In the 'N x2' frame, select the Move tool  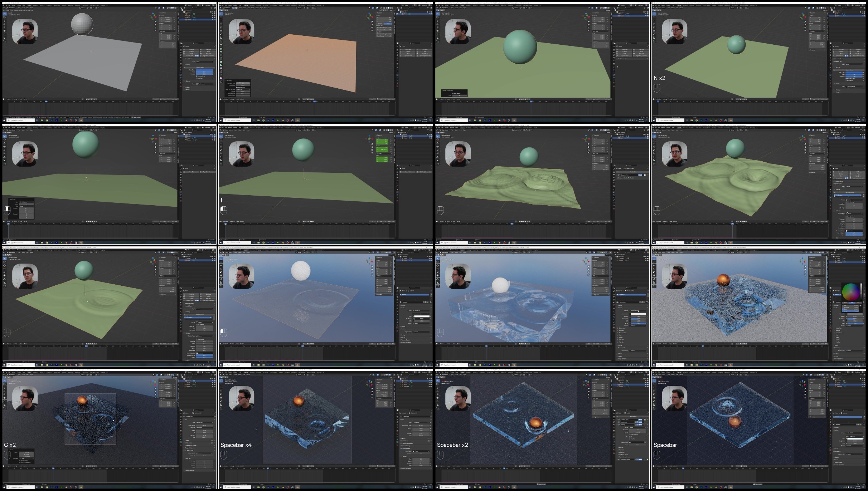[654, 21]
